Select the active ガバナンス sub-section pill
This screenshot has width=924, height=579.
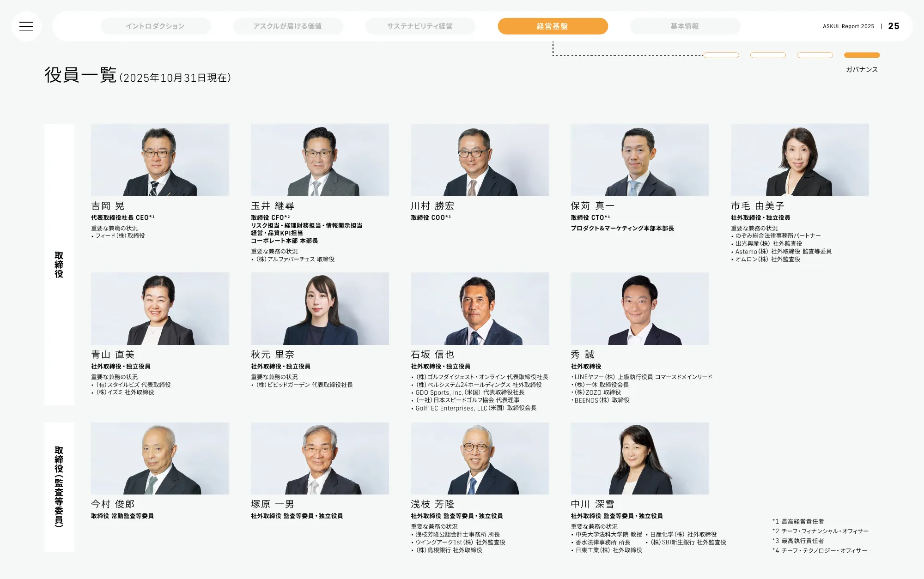pos(862,55)
